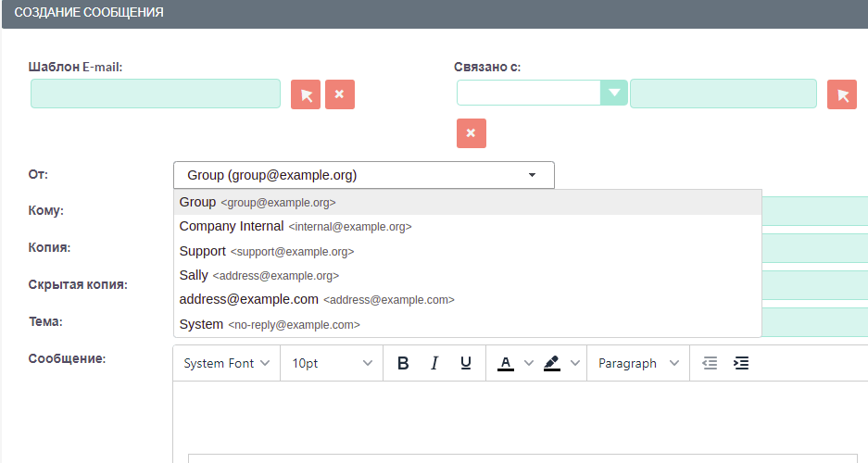Open the System Font dropdown

pyautogui.click(x=227, y=364)
